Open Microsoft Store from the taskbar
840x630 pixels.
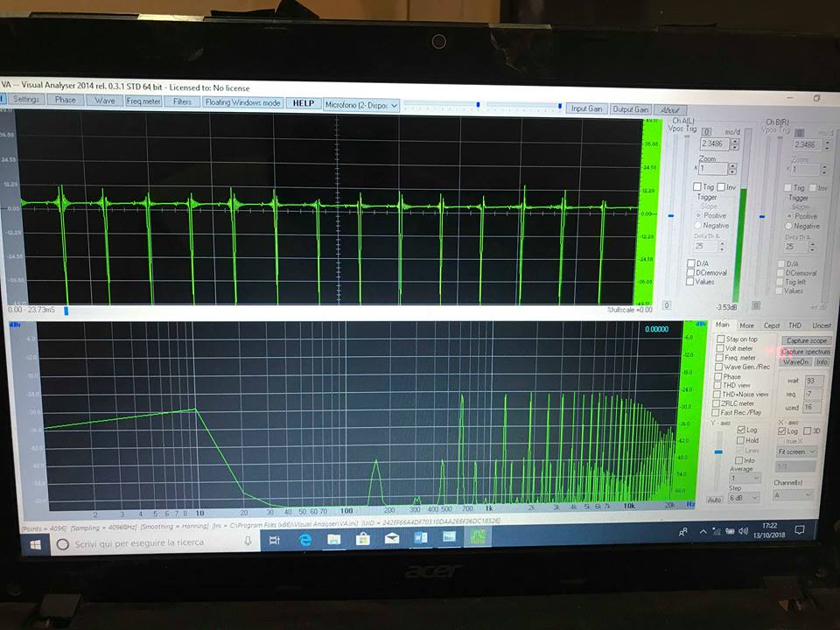[363, 538]
